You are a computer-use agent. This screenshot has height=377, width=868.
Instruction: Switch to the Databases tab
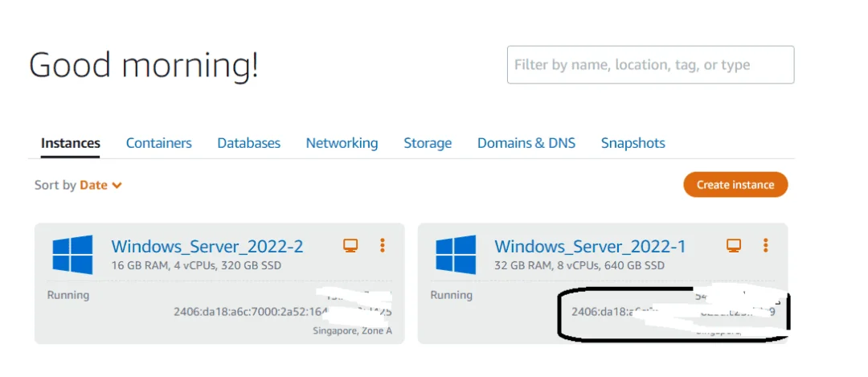coord(248,143)
